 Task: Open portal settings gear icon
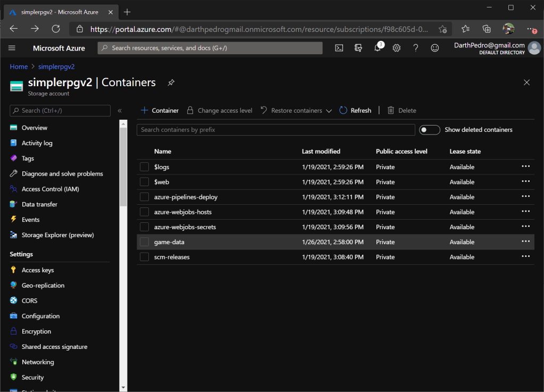point(397,48)
